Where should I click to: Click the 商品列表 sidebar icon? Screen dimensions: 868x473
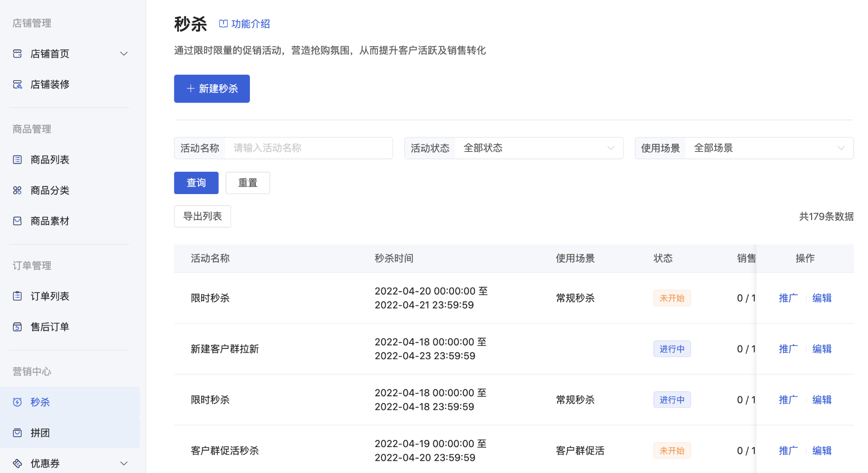tap(17, 160)
